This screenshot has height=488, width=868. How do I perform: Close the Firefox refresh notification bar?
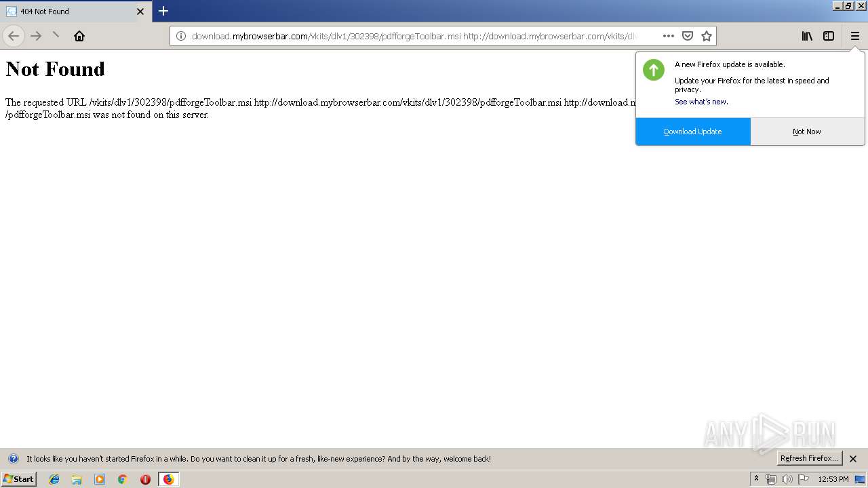[x=853, y=459]
